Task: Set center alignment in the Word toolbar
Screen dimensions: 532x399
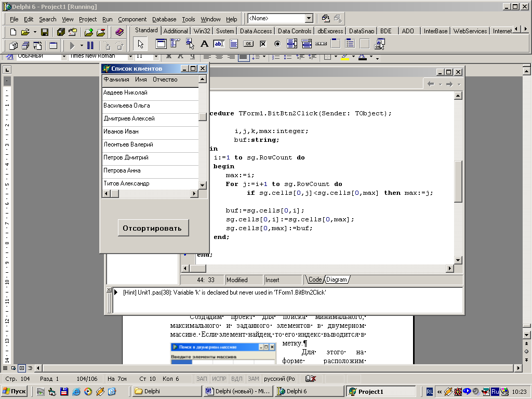Action: (219, 57)
